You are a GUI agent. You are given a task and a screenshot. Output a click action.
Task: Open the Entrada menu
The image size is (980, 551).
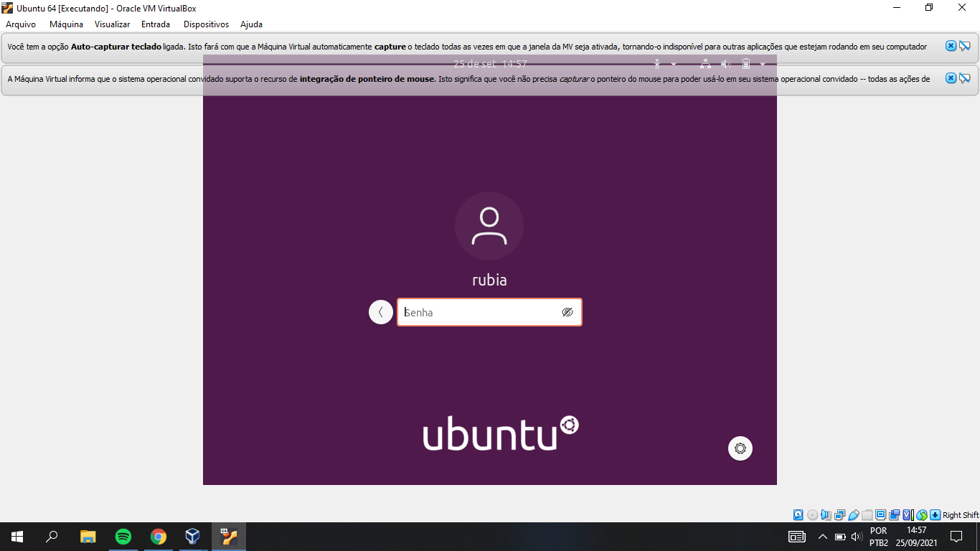[x=156, y=24]
